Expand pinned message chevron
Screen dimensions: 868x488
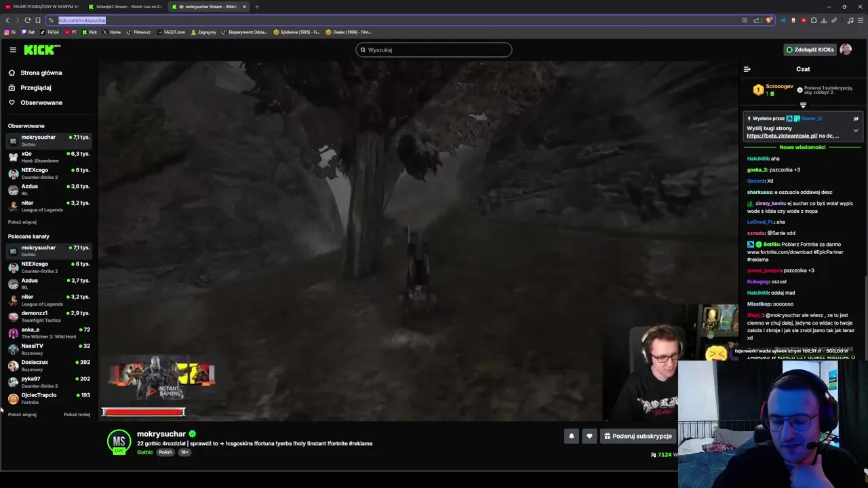[x=856, y=130]
